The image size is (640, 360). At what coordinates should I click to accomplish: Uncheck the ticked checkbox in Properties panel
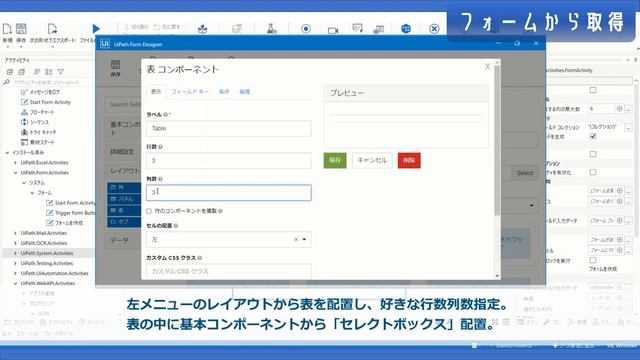click(x=593, y=136)
